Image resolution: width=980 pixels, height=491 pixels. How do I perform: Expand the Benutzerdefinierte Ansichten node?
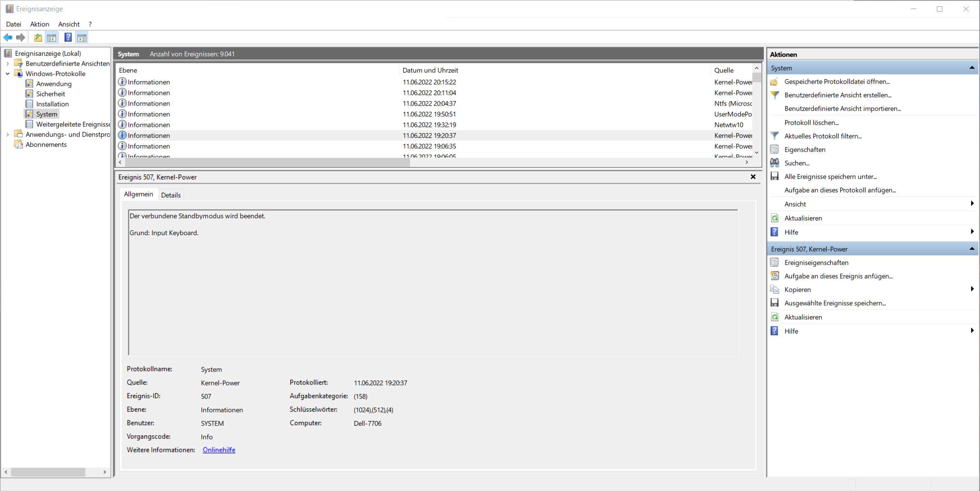tap(8, 64)
